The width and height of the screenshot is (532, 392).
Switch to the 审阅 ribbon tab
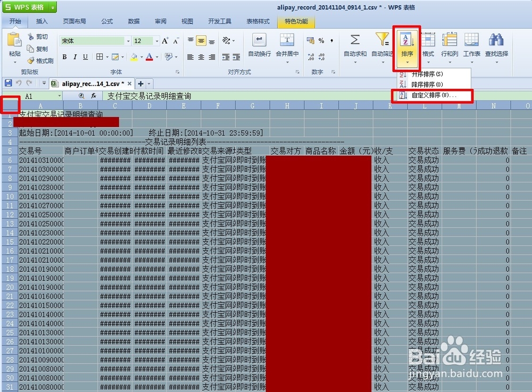161,21
